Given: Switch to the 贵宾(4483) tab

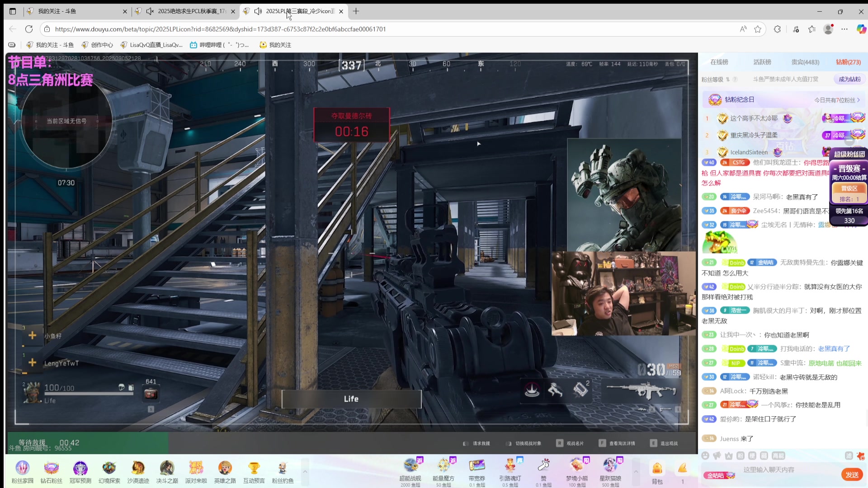Looking at the screenshot, I should tap(805, 62).
